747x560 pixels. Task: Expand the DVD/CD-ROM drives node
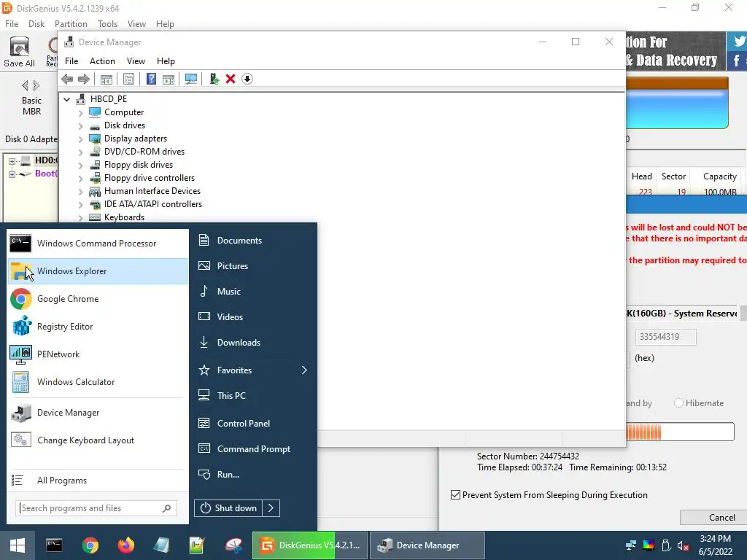point(80,152)
